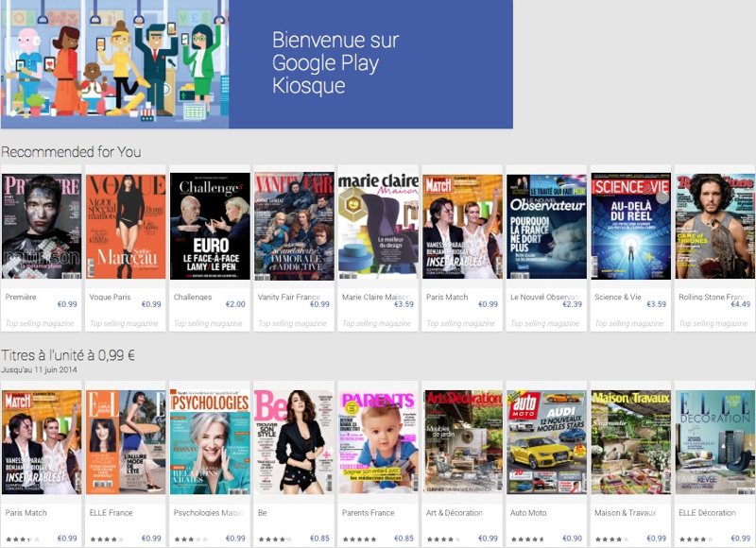Screen dimensions: 756x548
Task: Open the ELLE Décoration cover
Action: [715, 442]
